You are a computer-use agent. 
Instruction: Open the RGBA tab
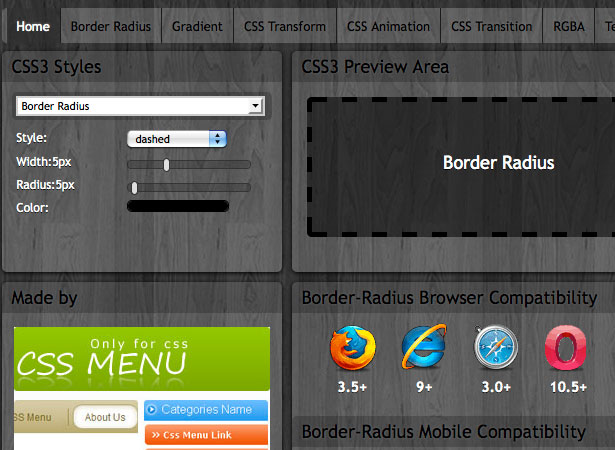tap(569, 26)
